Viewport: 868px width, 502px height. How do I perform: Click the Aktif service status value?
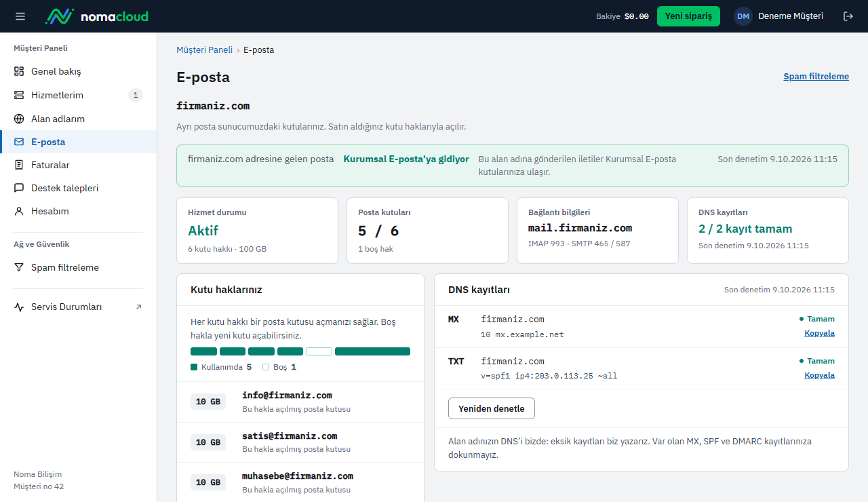pyautogui.click(x=203, y=231)
